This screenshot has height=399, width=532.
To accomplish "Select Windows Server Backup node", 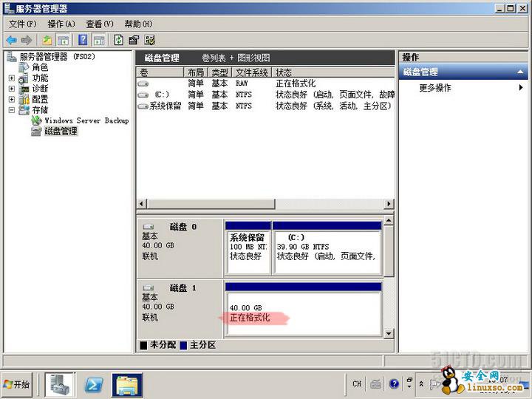I will pos(86,120).
